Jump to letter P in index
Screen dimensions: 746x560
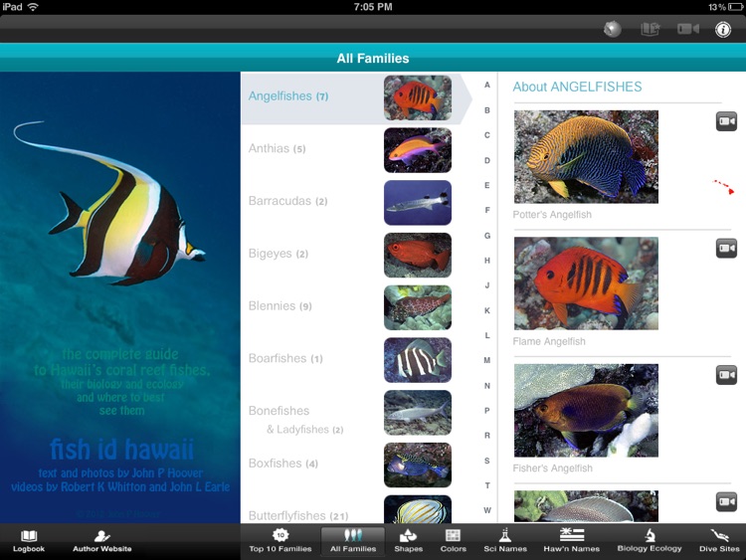click(x=487, y=411)
